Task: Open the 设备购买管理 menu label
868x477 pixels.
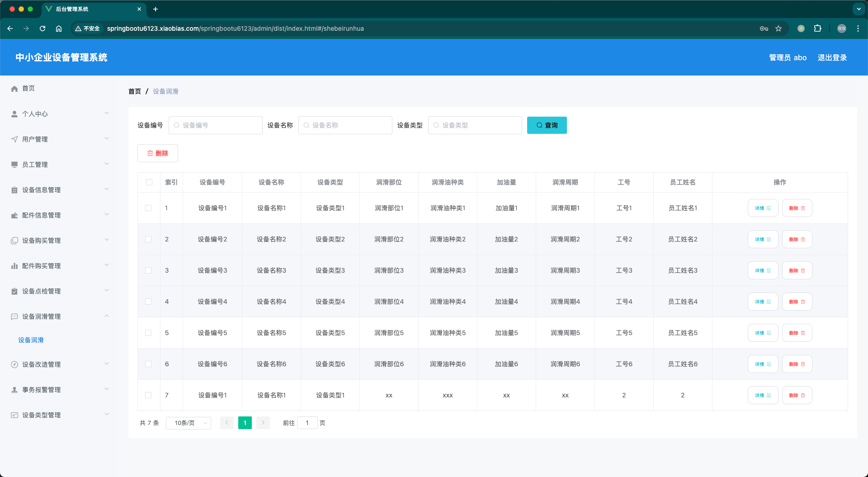Action: [x=41, y=241]
